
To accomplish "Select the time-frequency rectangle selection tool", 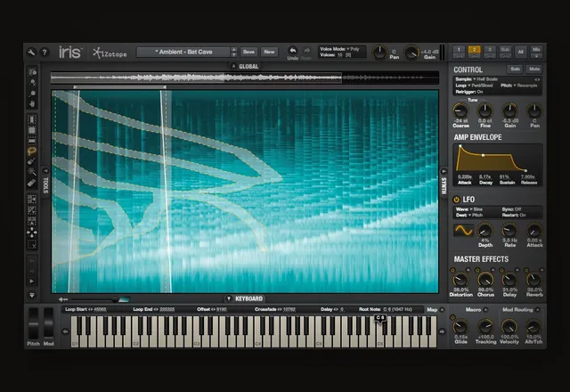I will tap(32, 130).
